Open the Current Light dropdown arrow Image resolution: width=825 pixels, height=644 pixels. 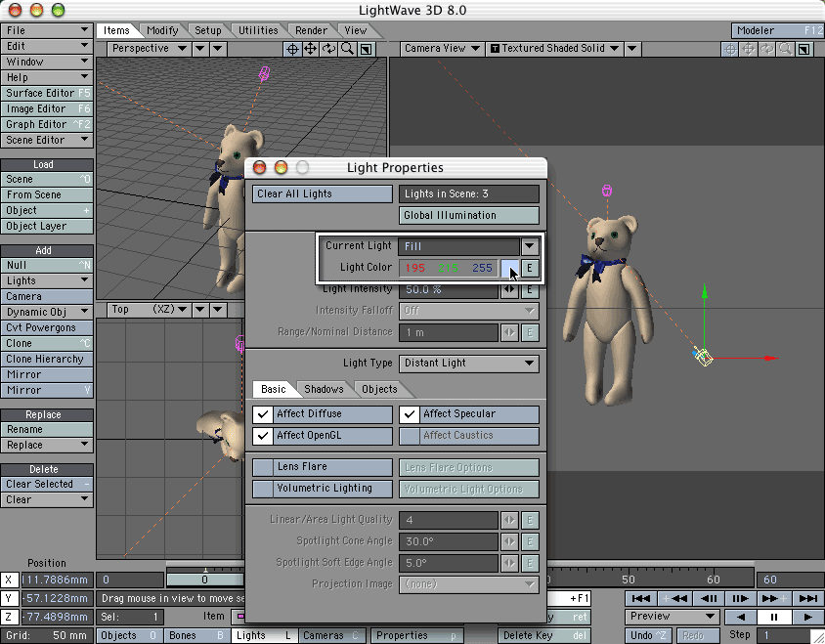pos(530,245)
